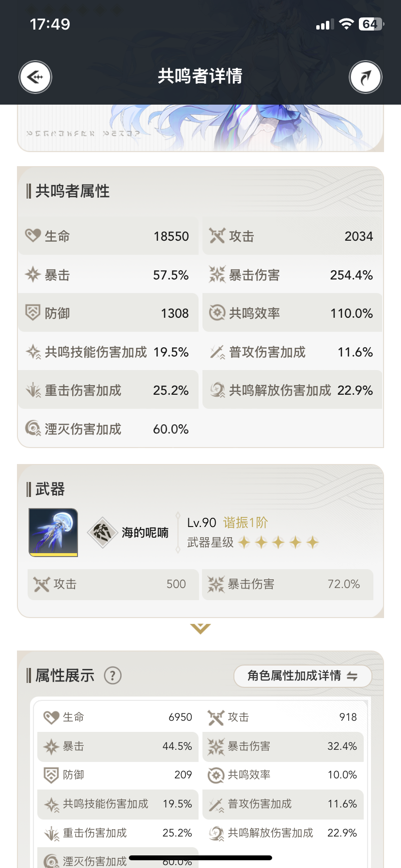
Task: Tap the share arrow icon
Action: pos(366,77)
